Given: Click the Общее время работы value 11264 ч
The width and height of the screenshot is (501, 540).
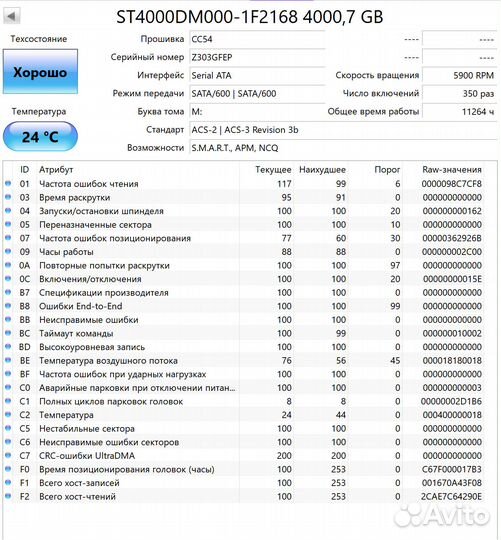Looking at the screenshot, I should coord(459,112).
